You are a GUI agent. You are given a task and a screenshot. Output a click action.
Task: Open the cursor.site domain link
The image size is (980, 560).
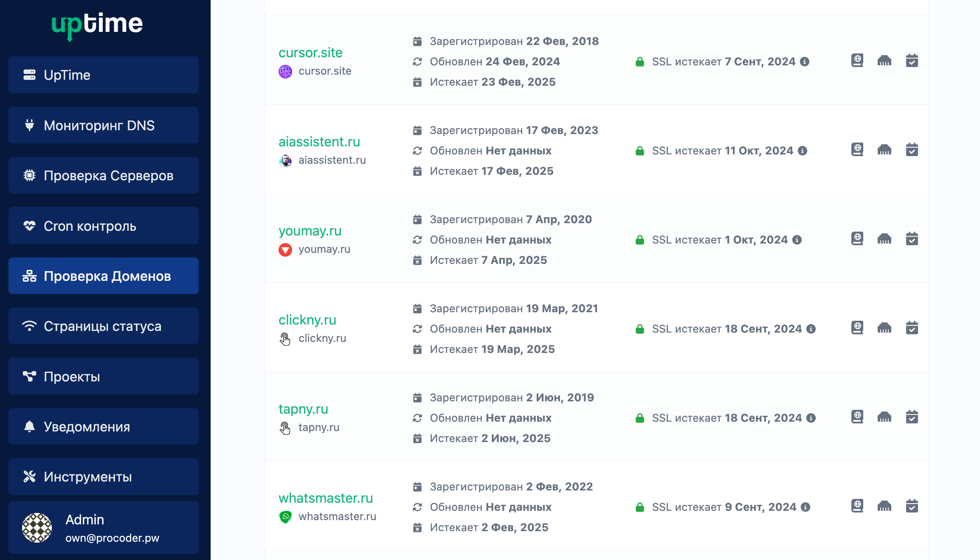[x=310, y=53]
